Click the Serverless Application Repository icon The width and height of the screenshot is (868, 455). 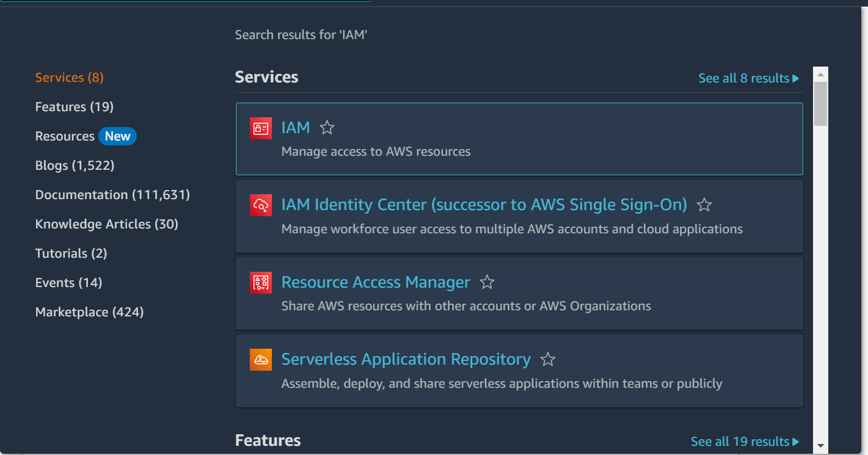click(x=261, y=359)
